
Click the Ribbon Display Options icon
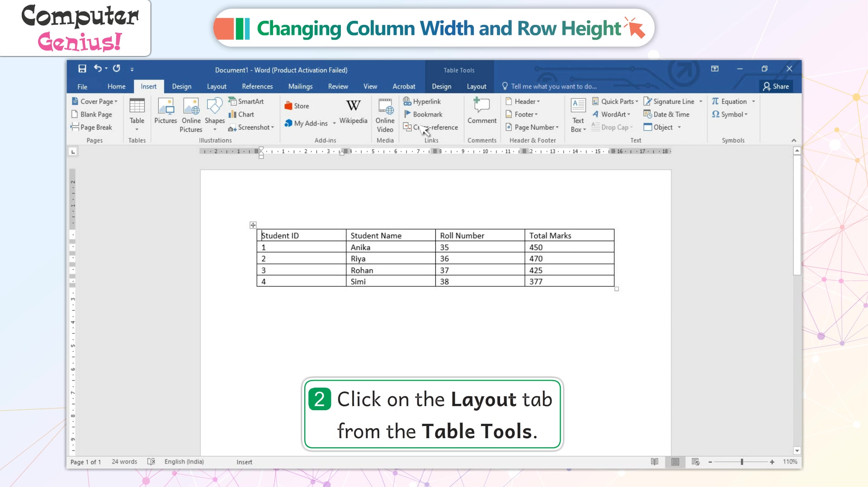(x=715, y=69)
